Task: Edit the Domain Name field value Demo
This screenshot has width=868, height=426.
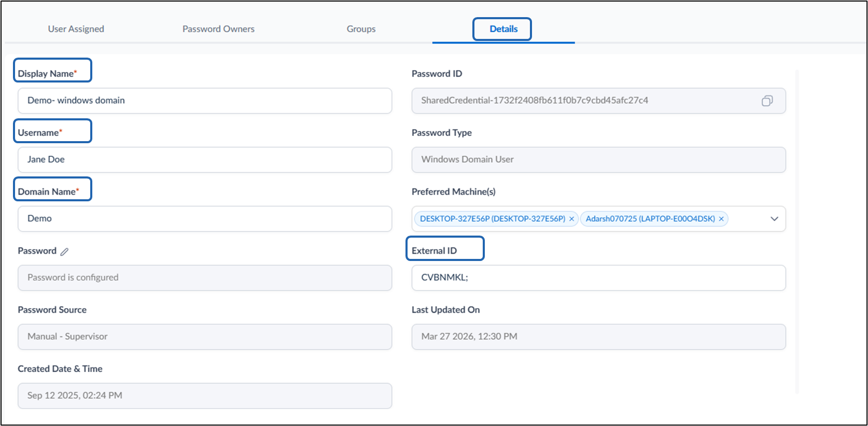Action: pos(205,219)
